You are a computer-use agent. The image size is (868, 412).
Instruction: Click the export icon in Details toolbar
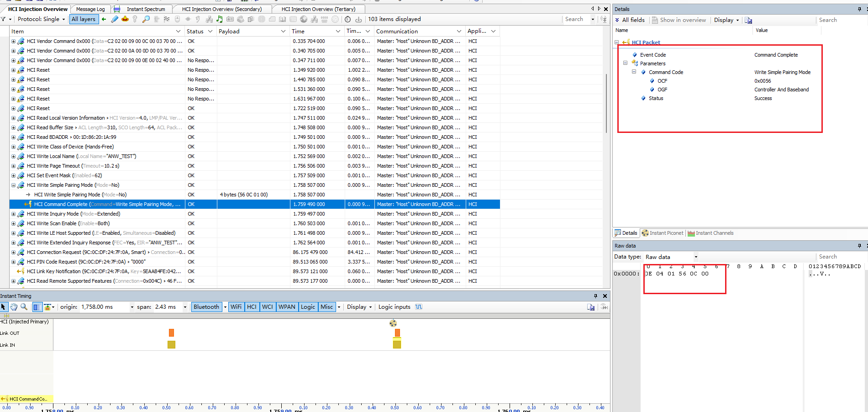(x=748, y=20)
